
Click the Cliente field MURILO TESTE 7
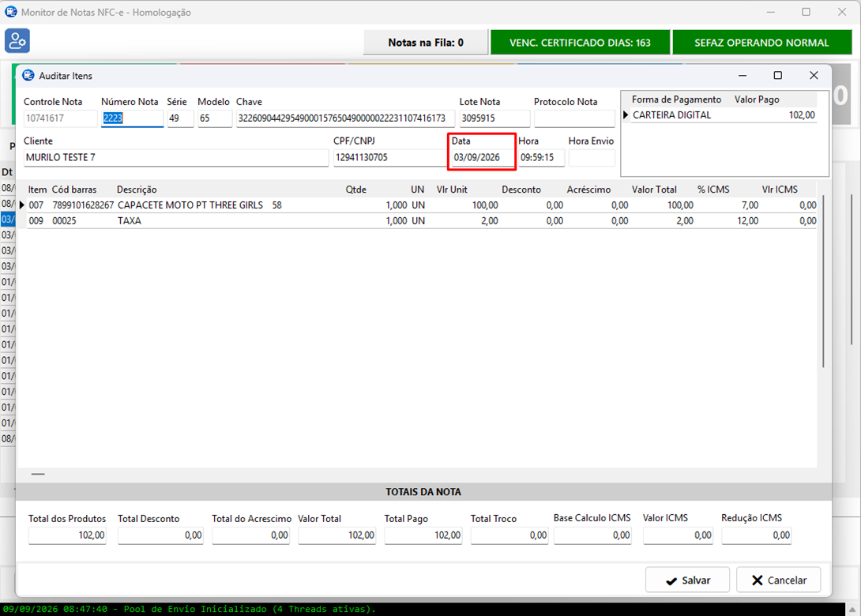[175, 157]
